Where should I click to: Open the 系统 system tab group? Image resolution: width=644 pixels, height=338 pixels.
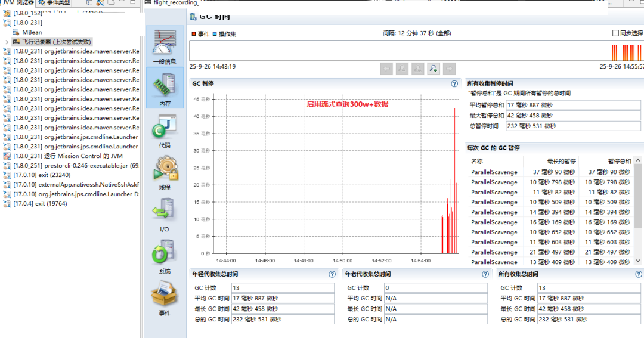click(165, 256)
